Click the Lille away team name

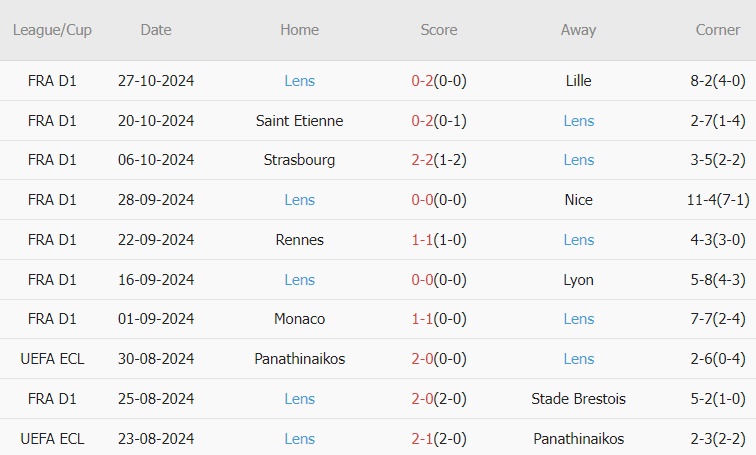[x=578, y=81]
